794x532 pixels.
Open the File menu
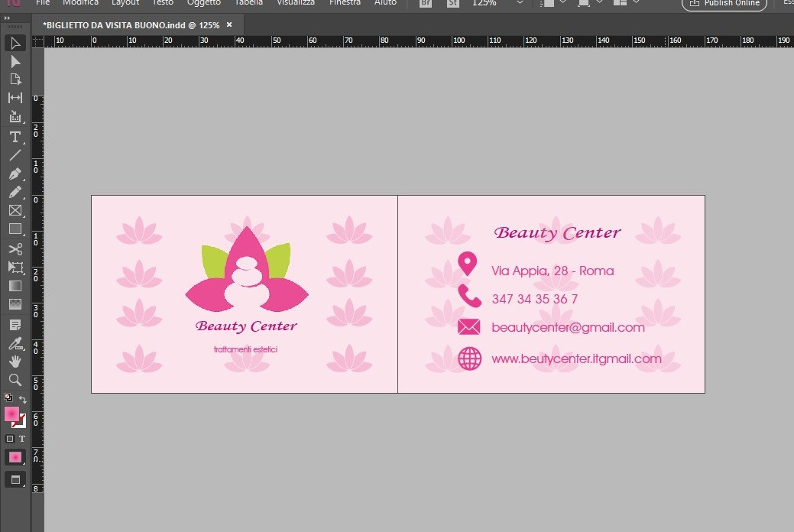pos(43,2)
